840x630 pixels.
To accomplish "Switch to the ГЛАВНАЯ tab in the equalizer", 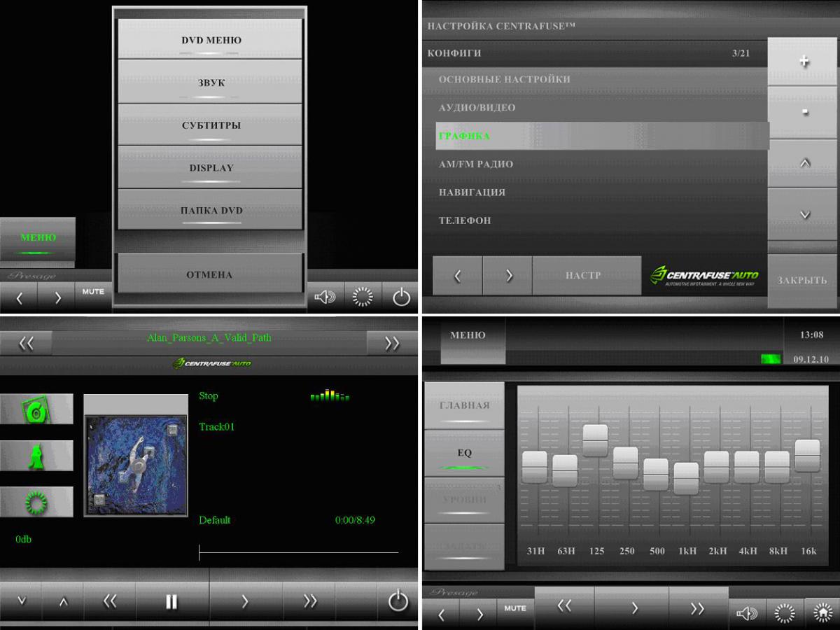I will (x=464, y=406).
